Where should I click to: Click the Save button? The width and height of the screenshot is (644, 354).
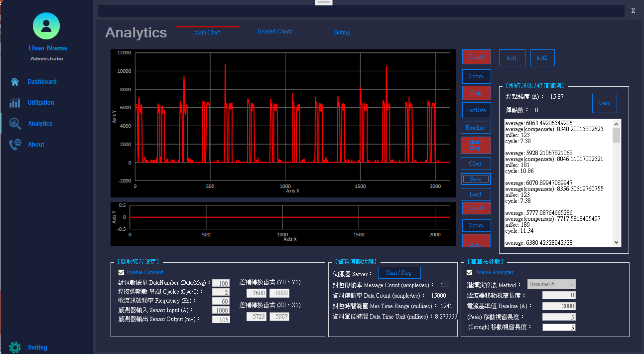point(475,179)
